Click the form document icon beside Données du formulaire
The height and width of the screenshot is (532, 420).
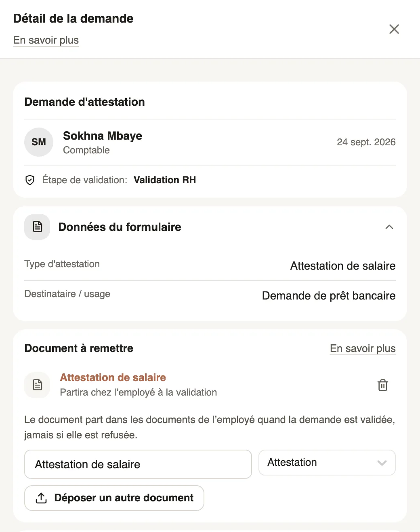[38, 227]
